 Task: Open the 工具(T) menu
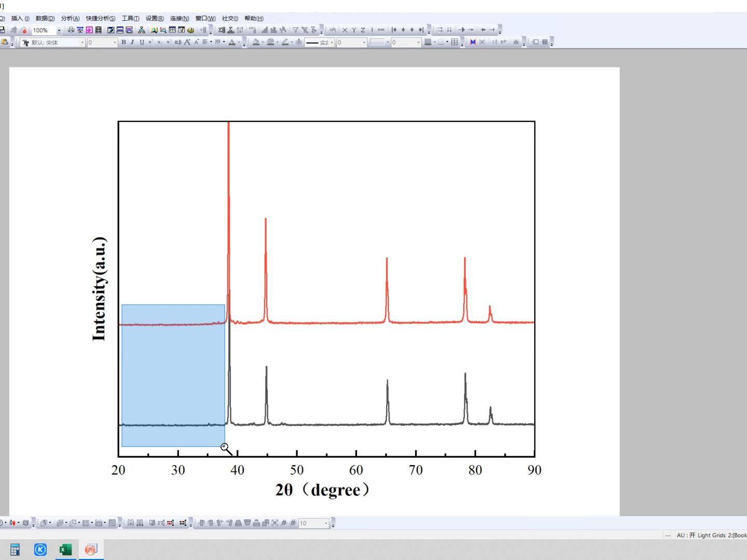131,18
